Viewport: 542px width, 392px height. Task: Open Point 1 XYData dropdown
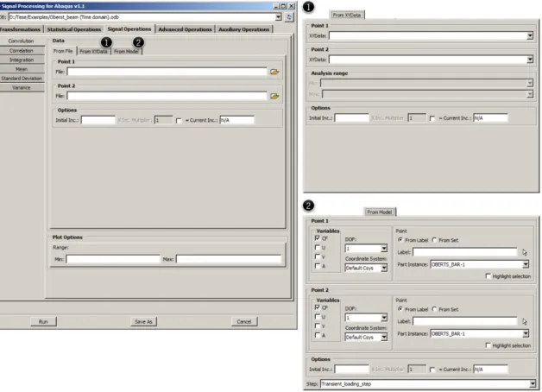530,35
